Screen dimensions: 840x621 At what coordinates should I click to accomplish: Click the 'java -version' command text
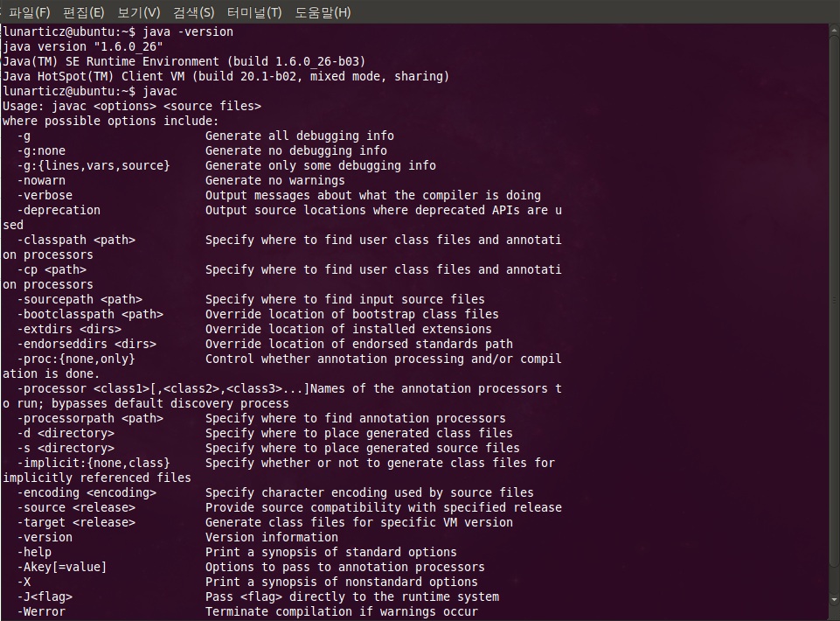pos(188,31)
